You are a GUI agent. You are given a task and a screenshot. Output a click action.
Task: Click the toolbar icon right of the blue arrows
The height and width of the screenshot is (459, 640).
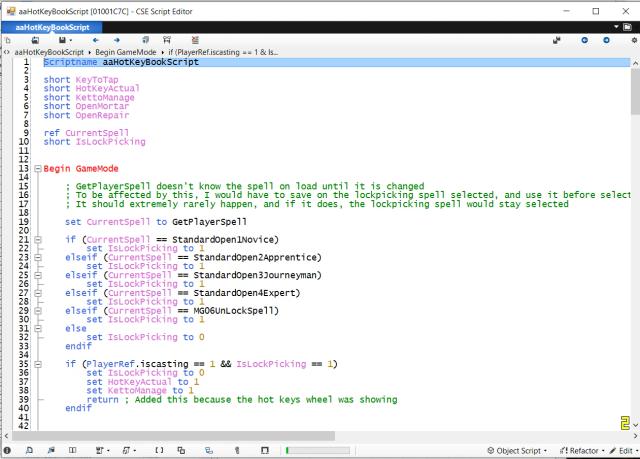145,40
